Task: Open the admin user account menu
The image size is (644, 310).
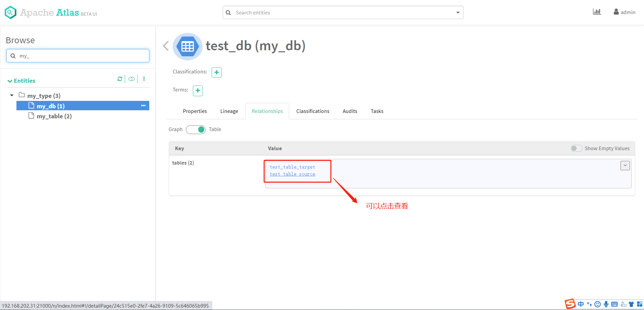Action: coord(624,12)
